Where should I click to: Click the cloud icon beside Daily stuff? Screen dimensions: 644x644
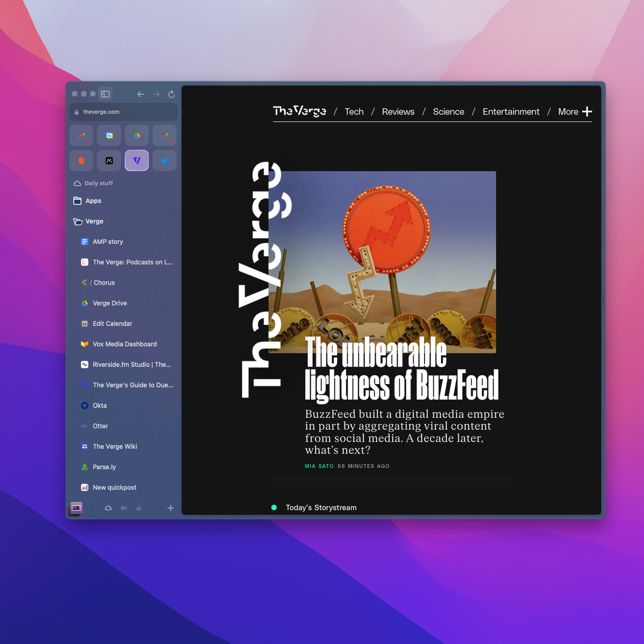click(77, 183)
